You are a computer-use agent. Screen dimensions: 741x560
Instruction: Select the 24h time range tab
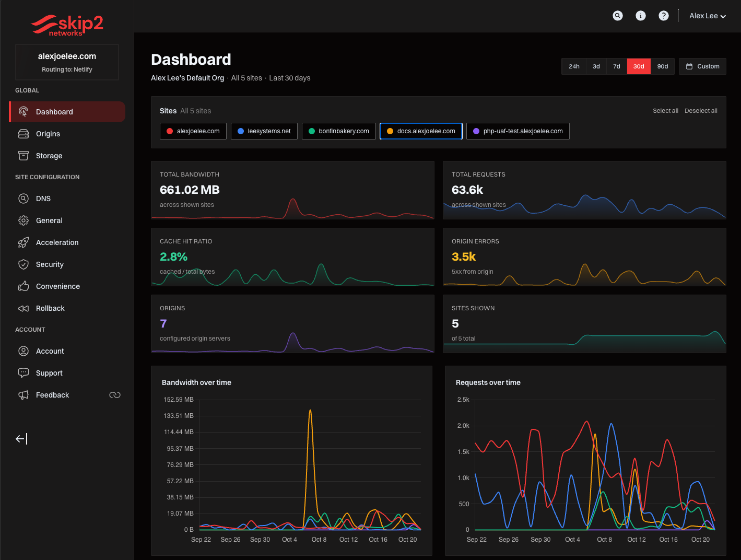pyautogui.click(x=574, y=66)
